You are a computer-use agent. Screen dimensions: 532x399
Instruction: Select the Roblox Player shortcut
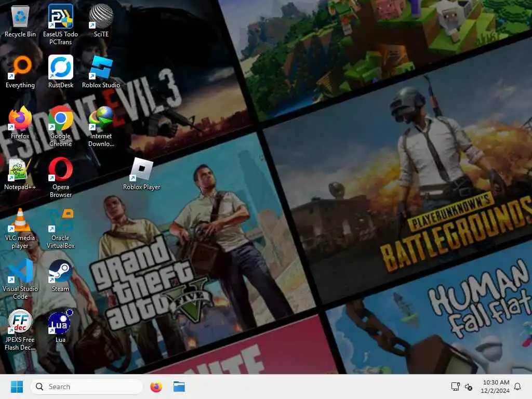click(141, 174)
